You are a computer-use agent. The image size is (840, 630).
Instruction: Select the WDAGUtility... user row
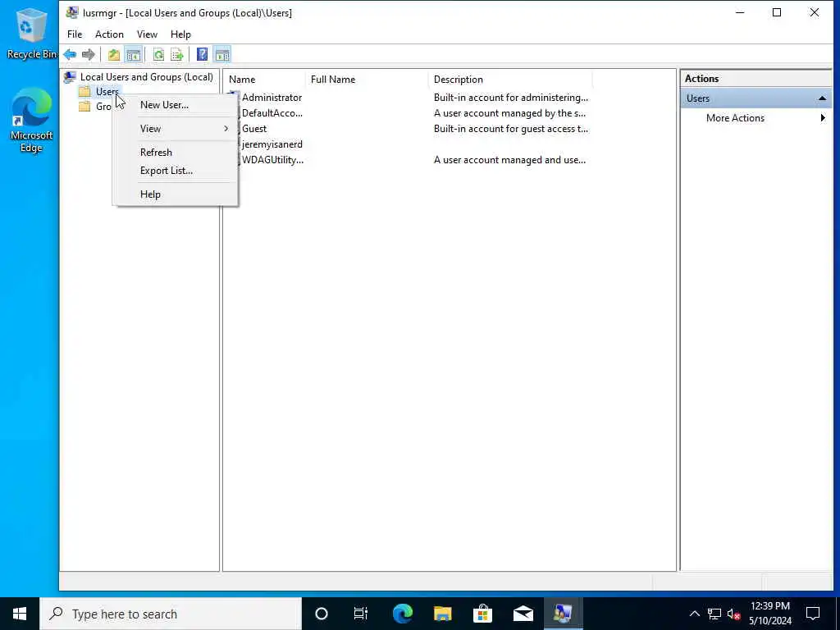pyautogui.click(x=272, y=160)
